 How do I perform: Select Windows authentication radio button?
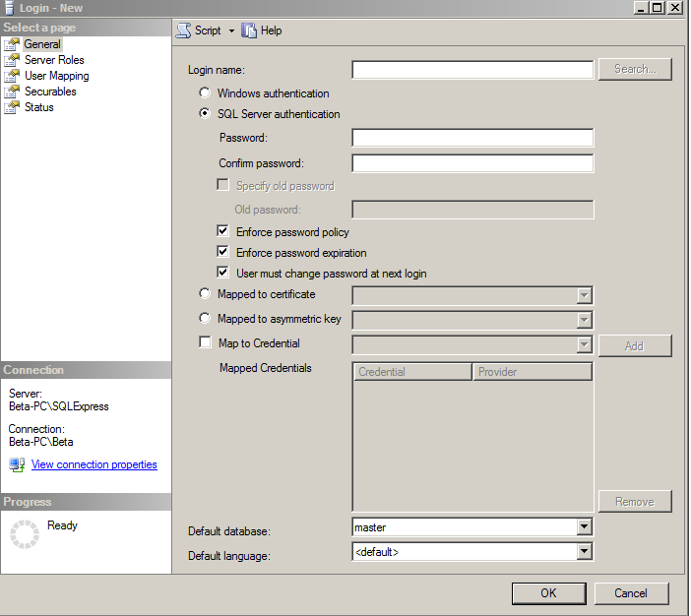tap(205, 92)
